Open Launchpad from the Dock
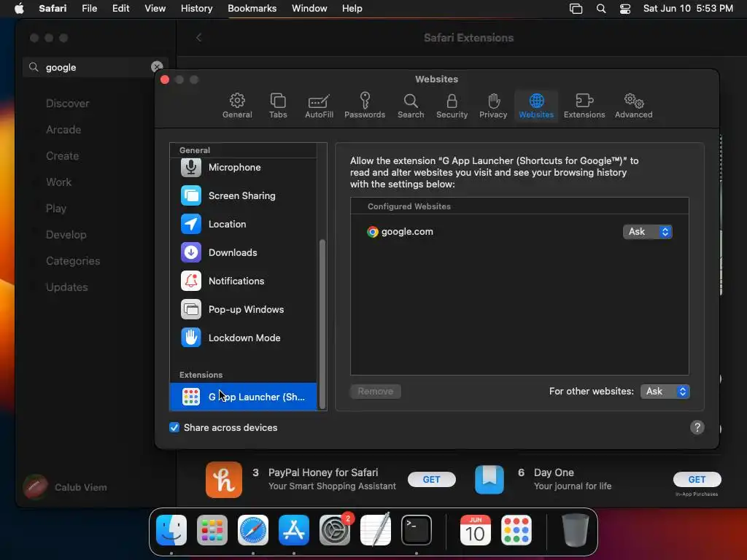The height and width of the screenshot is (560, 747). click(212, 530)
